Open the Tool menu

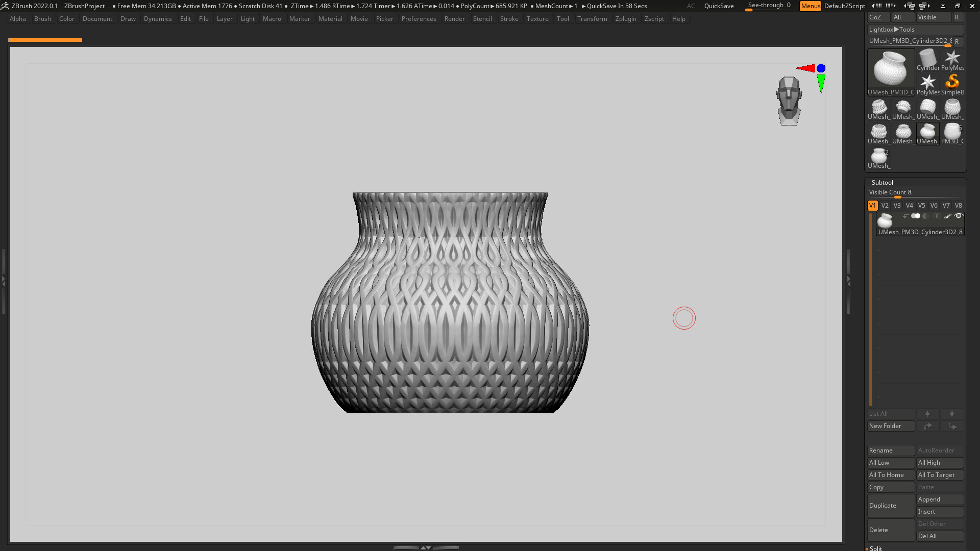[x=562, y=19]
